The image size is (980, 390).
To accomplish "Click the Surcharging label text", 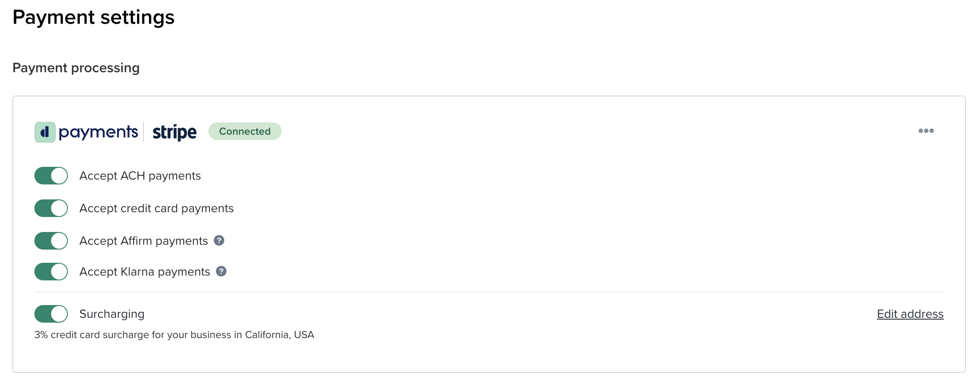I will 112,314.
